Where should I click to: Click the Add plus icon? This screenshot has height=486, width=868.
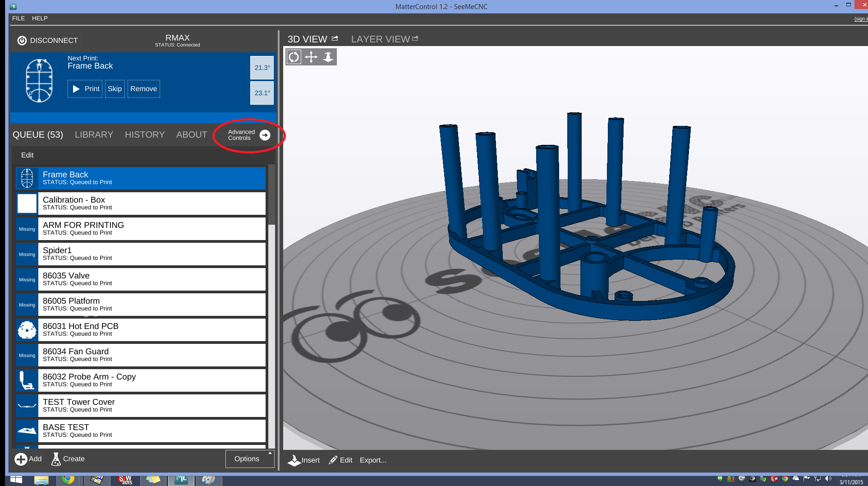click(21, 459)
